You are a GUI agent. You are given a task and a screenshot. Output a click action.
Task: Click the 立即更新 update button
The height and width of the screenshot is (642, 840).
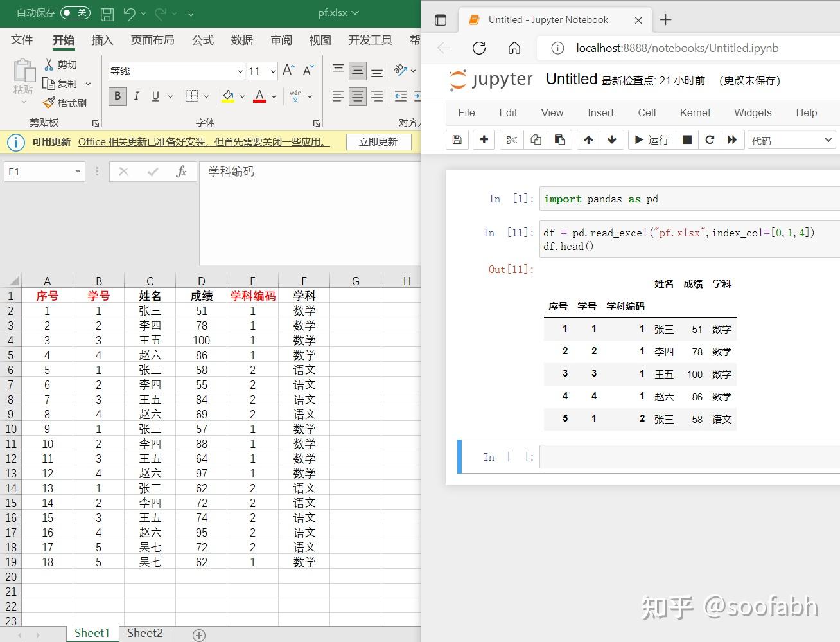[379, 142]
